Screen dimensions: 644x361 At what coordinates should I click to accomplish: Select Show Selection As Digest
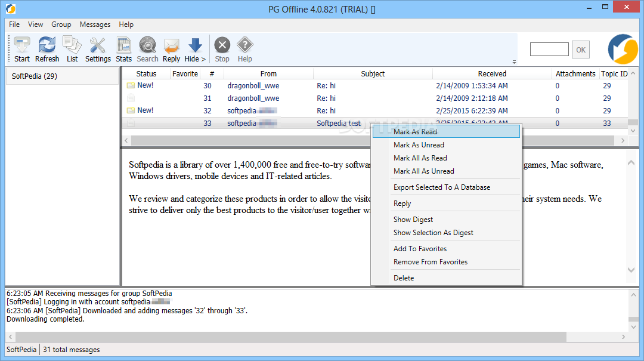point(446,232)
